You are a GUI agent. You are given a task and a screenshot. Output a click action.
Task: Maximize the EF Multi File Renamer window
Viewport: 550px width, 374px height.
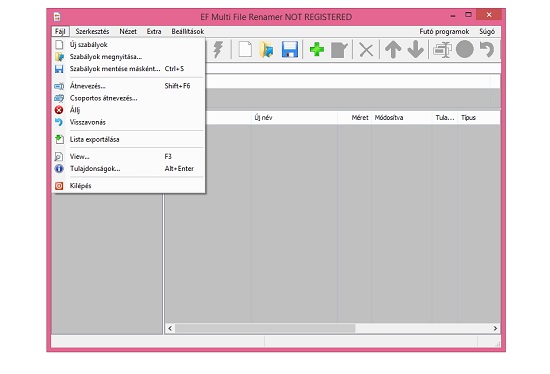tap(468, 15)
